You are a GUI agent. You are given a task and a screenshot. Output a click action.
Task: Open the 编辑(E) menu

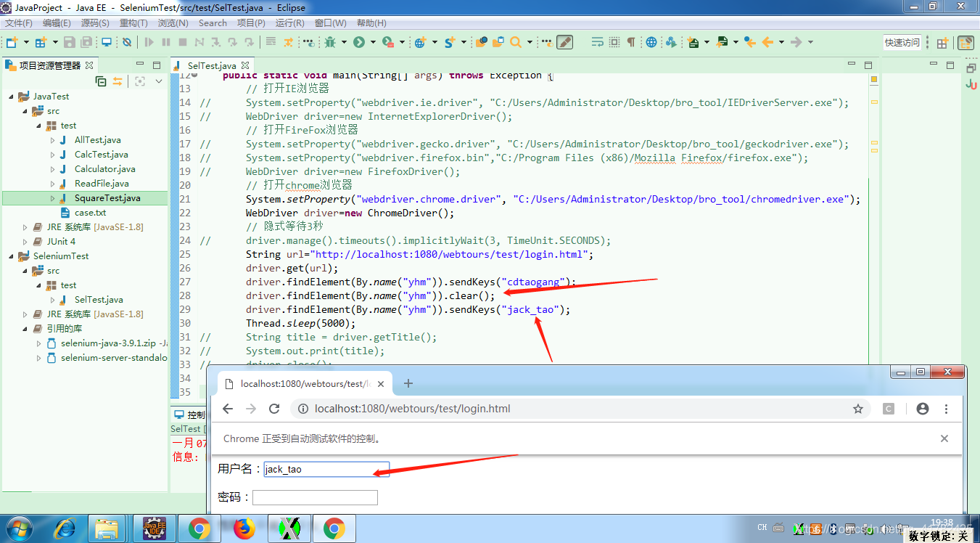click(x=57, y=23)
